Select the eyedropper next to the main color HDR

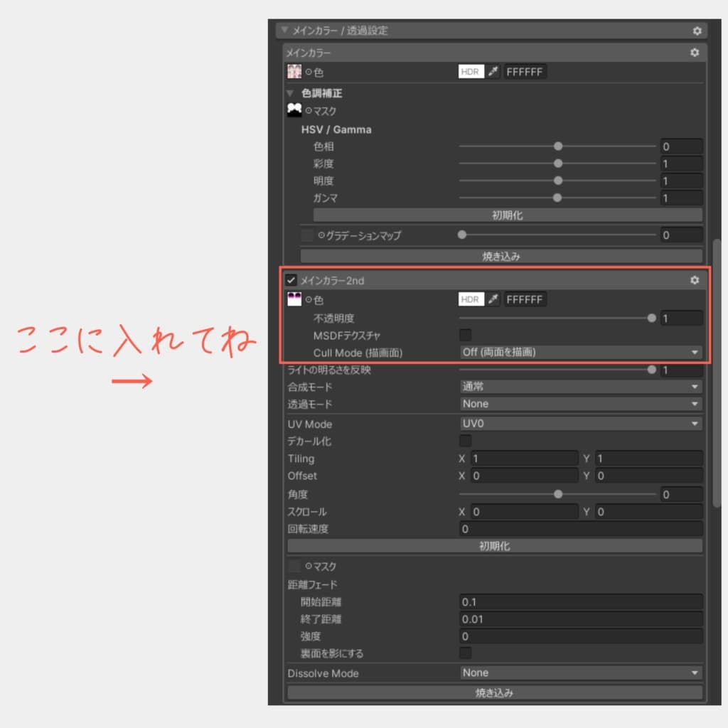tap(492, 71)
